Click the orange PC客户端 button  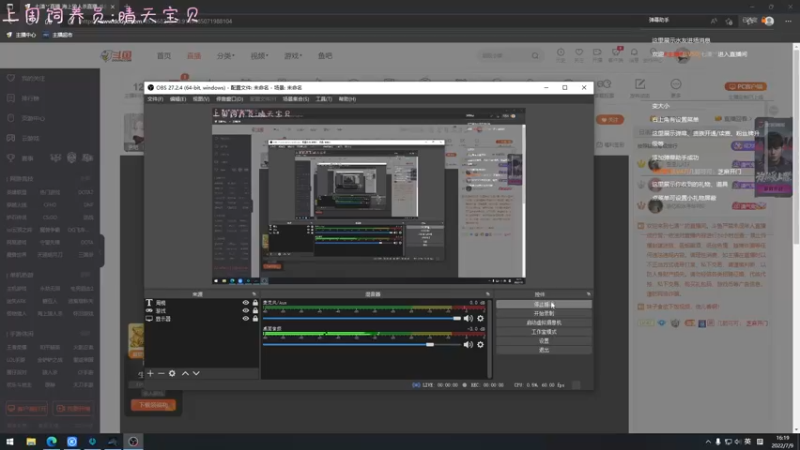tap(746, 87)
